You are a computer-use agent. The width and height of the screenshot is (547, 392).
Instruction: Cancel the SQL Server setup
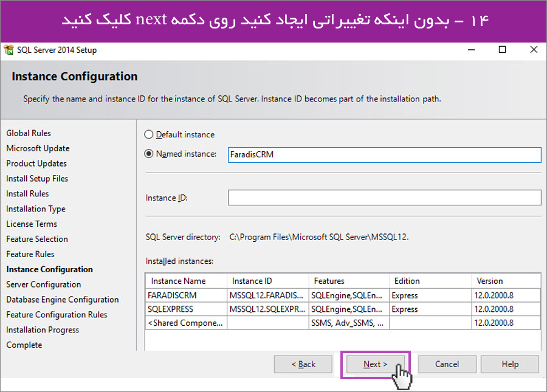pos(447,365)
